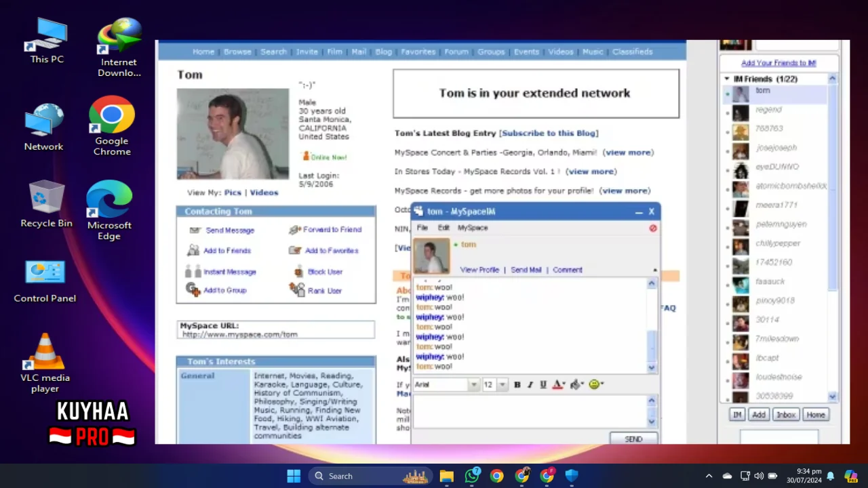Open the Control Panel desktop icon

[45, 281]
